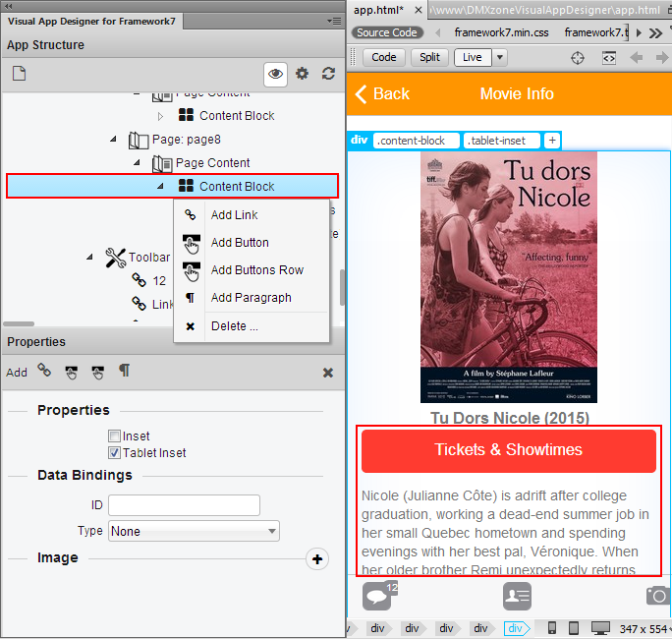The height and width of the screenshot is (639, 672).
Task: Switch to Code view
Action: point(383,57)
